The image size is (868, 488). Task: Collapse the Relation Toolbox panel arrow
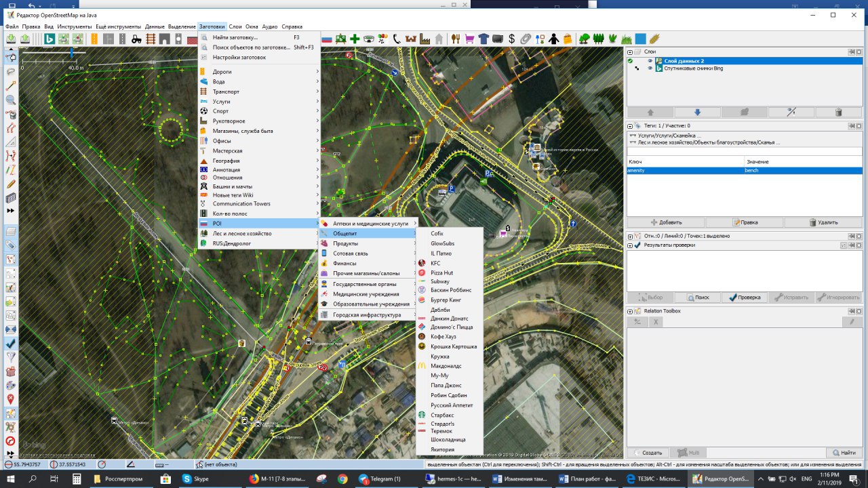(x=630, y=311)
